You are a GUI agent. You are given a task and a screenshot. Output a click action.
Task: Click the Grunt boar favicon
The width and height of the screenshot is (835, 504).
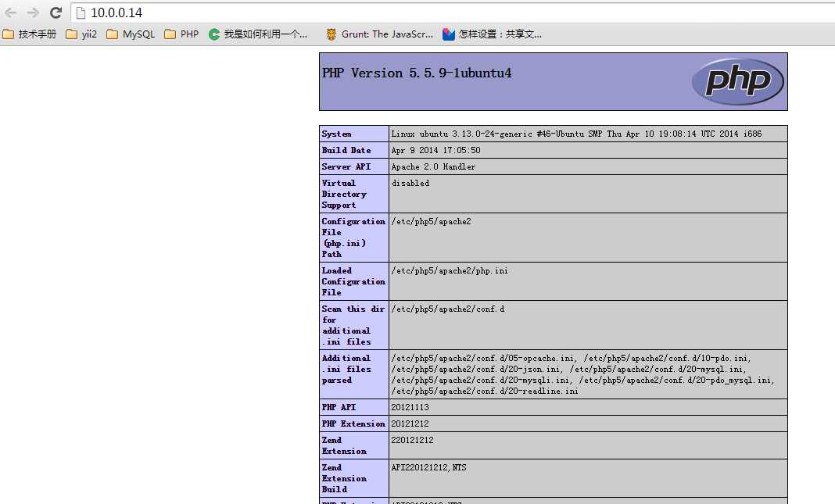pyautogui.click(x=331, y=34)
